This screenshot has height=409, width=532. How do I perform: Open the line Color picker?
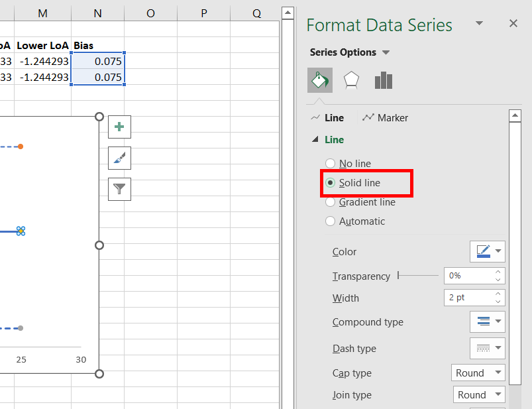click(x=488, y=251)
